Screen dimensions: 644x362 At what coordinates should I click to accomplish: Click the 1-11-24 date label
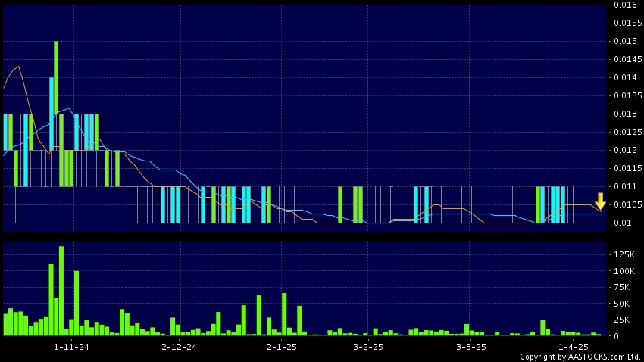[x=71, y=347]
